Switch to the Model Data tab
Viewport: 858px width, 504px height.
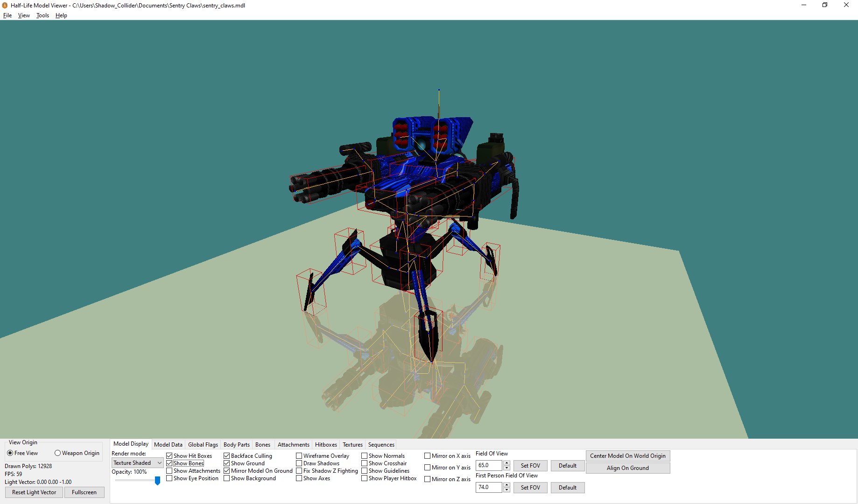pyautogui.click(x=168, y=445)
